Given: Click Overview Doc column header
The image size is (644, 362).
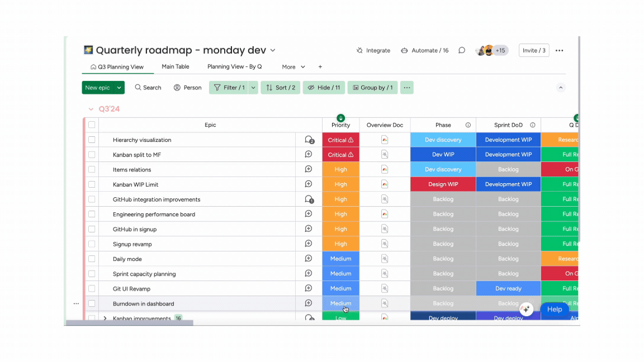Looking at the screenshot, I should [x=385, y=125].
